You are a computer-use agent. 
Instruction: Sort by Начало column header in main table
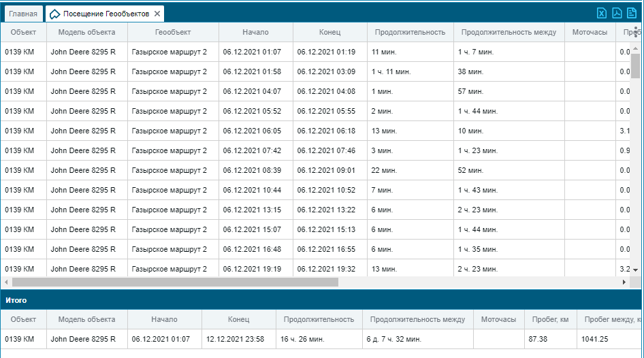click(x=255, y=32)
